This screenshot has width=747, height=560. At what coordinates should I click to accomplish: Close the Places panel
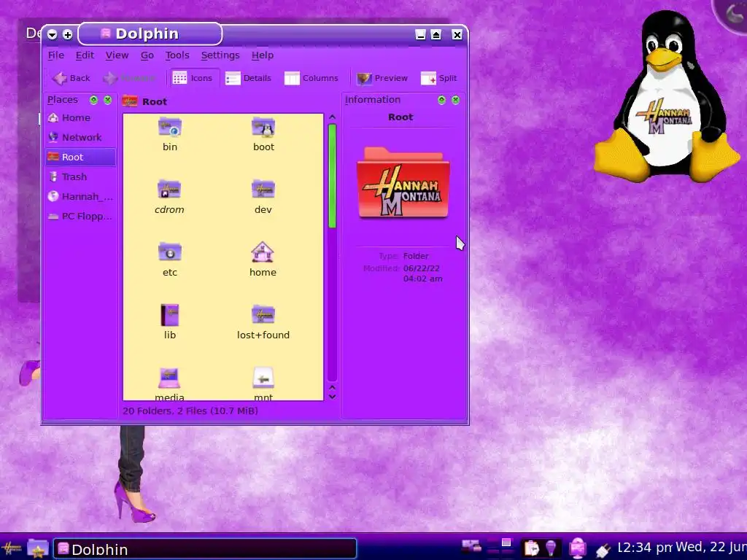coord(108,100)
